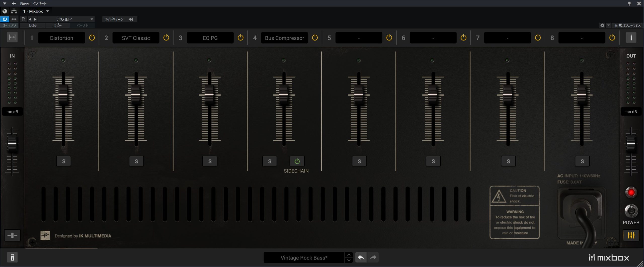Click the slot 3 EQ PG fader handle
Screen dimensions: 644x267
pyautogui.click(x=209, y=95)
